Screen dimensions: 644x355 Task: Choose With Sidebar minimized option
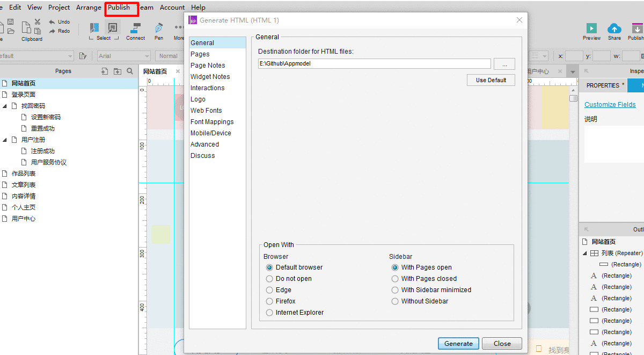click(395, 290)
